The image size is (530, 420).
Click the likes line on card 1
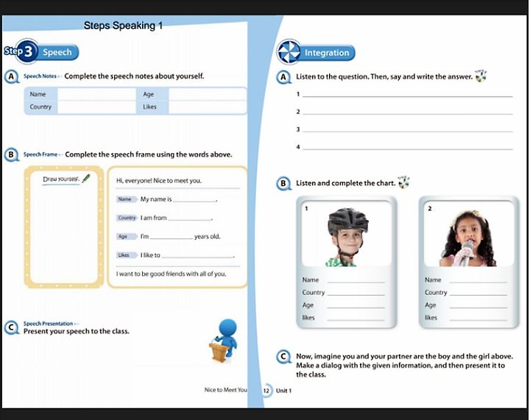click(x=356, y=317)
